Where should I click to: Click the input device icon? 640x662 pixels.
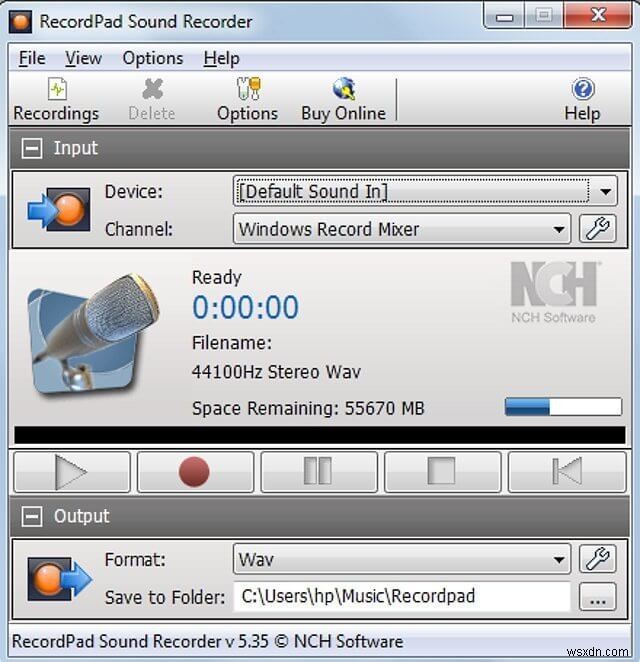(59, 210)
